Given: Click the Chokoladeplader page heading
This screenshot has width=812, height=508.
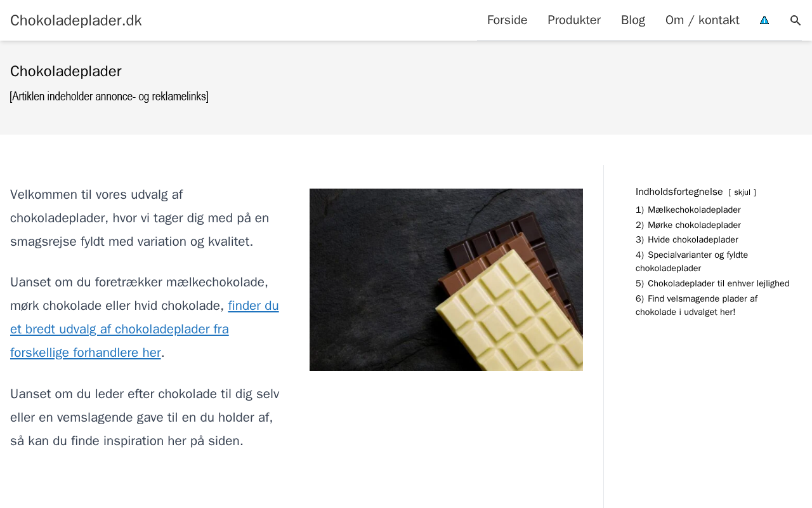Looking at the screenshot, I should click(x=66, y=71).
